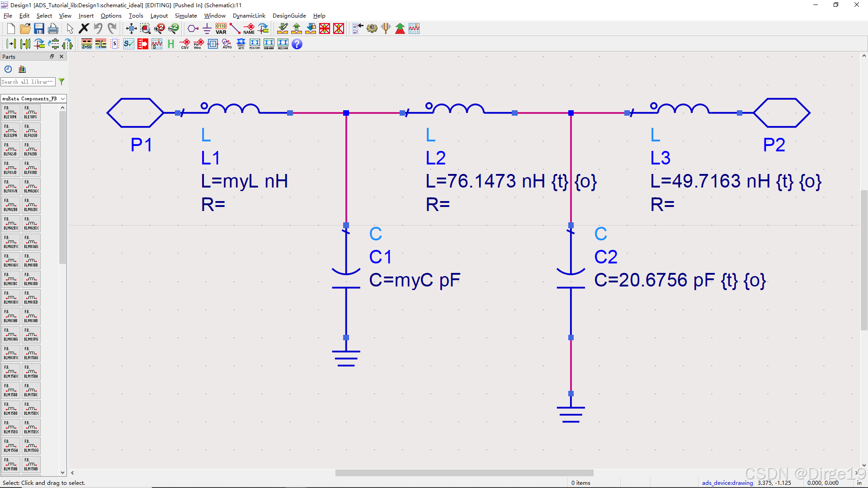This screenshot has width=868, height=488.
Task: Click the Search all libraries field
Action: [x=28, y=82]
